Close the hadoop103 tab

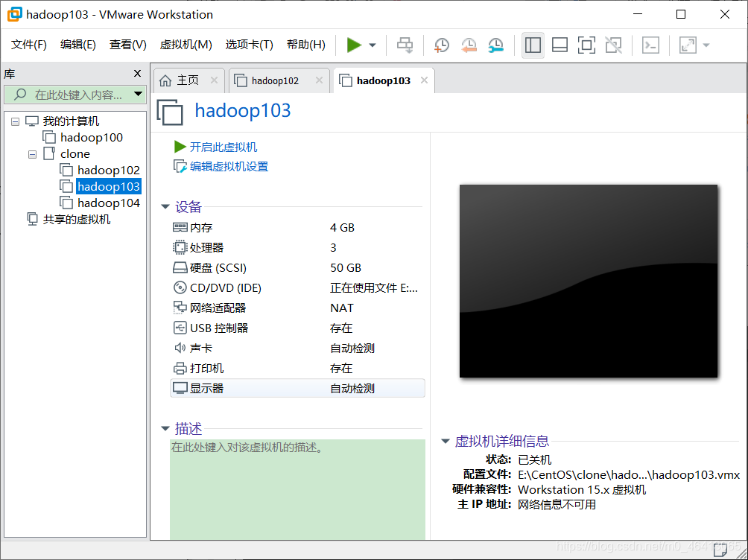tap(424, 80)
